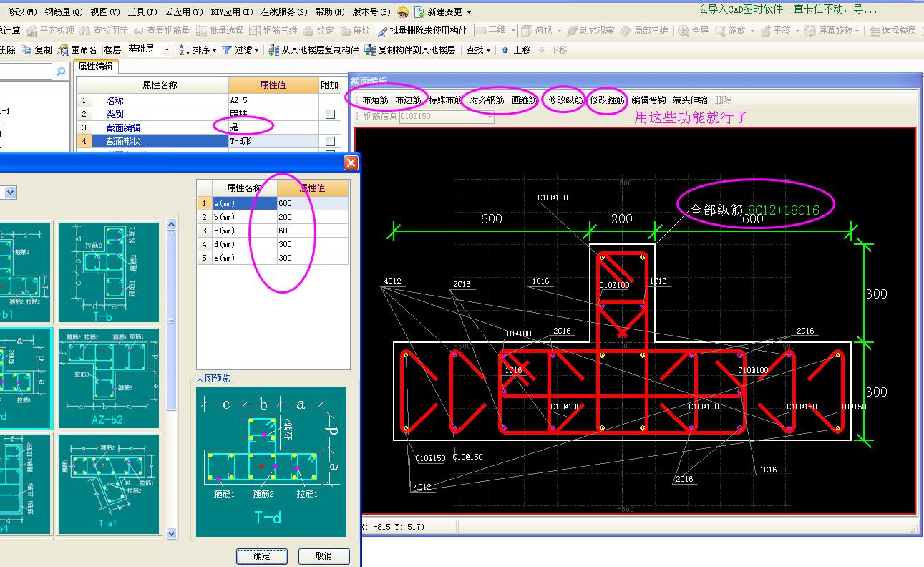Click 对齐钢筋 in section editor toolbar

point(487,100)
